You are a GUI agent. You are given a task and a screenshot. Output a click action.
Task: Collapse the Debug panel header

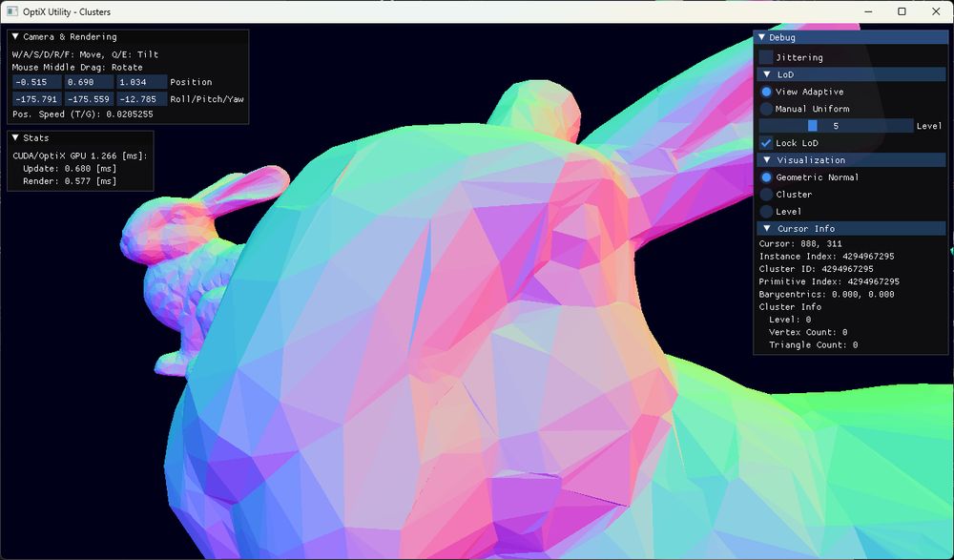pos(761,38)
